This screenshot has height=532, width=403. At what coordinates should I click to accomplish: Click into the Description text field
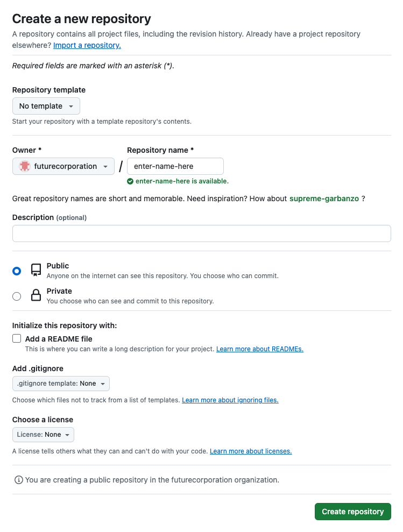coord(201,233)
